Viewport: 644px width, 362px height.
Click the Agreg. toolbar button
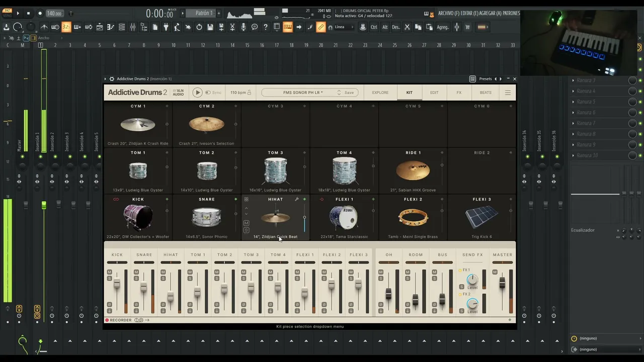[x=443, y=27]
